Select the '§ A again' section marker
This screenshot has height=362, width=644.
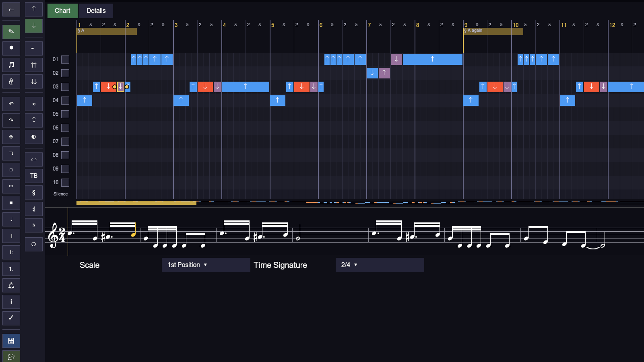click(493, 31)
